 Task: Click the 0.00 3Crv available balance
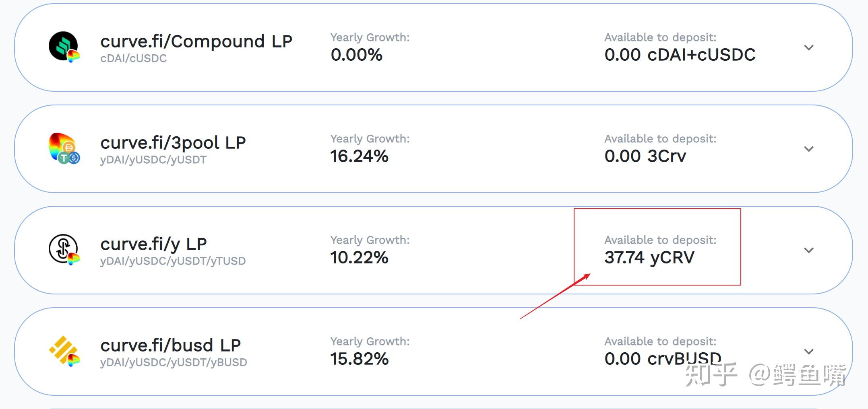(x=645, y=156)
